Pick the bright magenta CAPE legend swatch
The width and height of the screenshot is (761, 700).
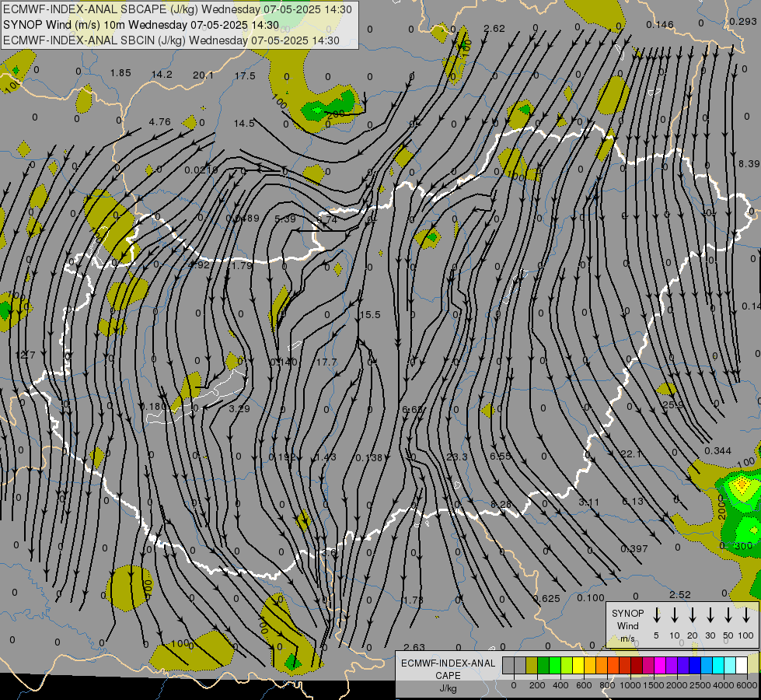click(x=660, y=665)
